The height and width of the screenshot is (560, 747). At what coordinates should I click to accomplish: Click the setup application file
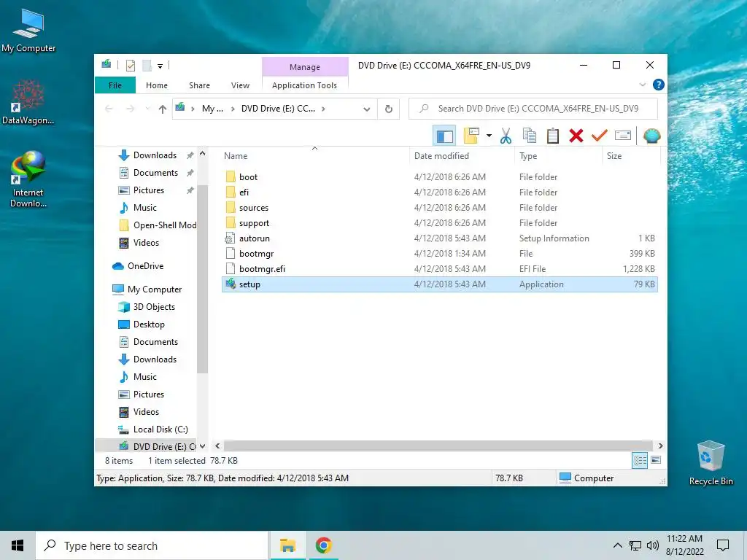440,284
